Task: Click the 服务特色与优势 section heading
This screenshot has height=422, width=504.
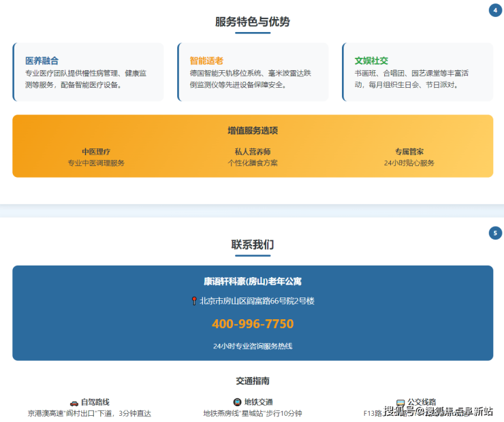Action: pyautogui.click(x=253, y=22)
